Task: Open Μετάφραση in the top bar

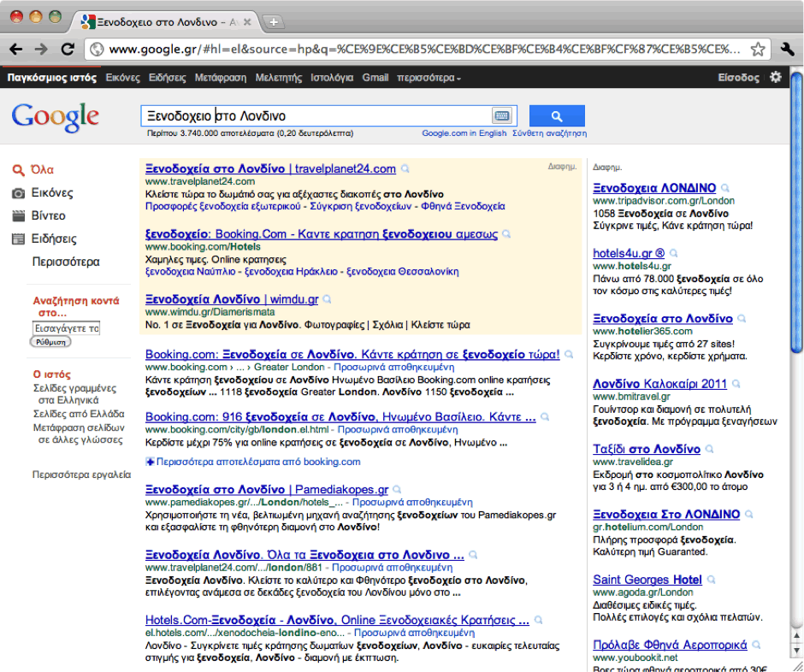Action: [x=221, y=78]
